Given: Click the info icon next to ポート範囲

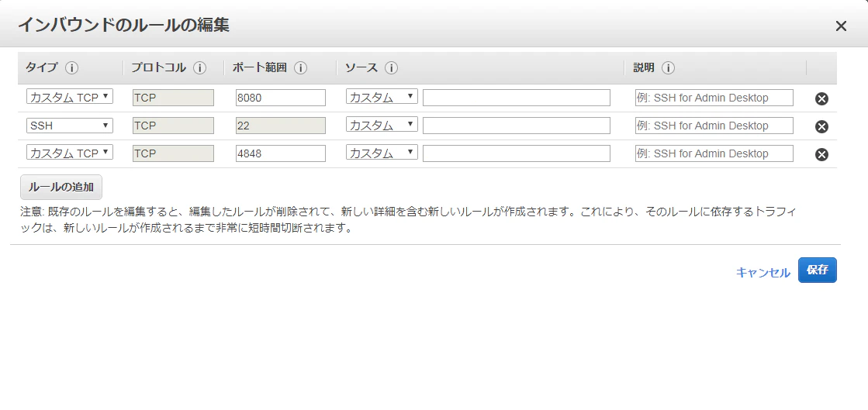Looking at the screenshot, I should pos(300,68).
